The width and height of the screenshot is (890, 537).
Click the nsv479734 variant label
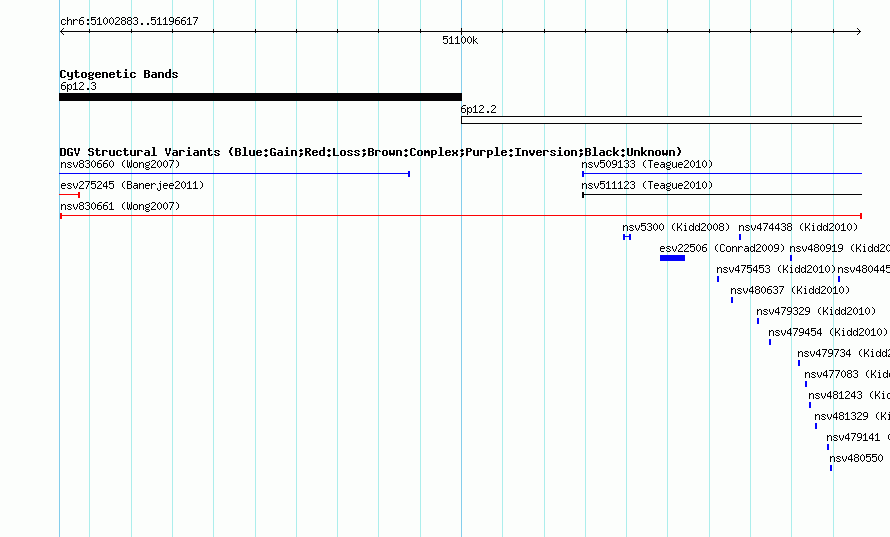pos(843,354)
